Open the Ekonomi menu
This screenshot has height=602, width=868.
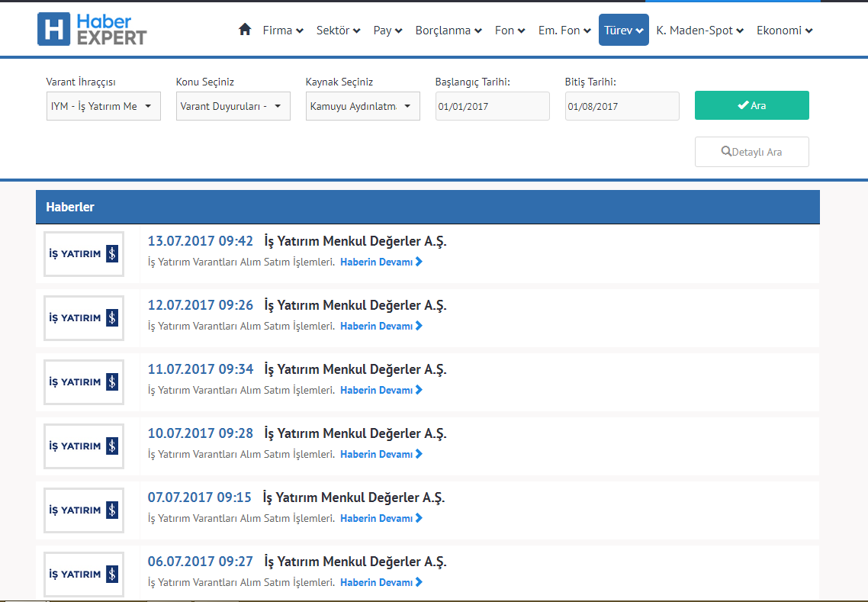point(784,31)
